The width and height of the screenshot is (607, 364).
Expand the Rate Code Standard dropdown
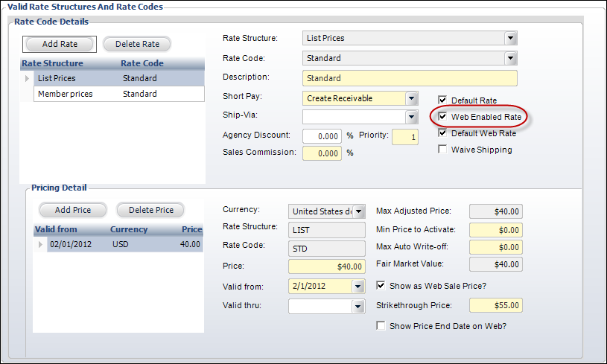pos(511,58)
